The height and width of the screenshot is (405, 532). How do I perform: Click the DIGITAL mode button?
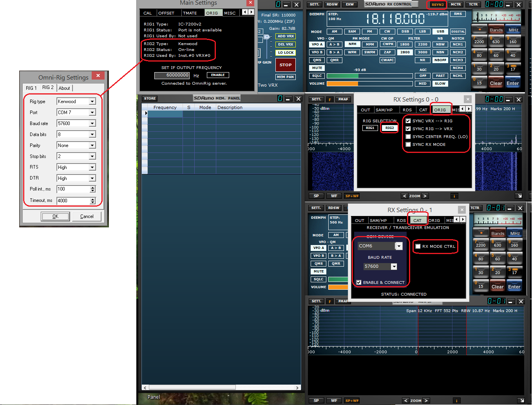click(x=458, y=31)
